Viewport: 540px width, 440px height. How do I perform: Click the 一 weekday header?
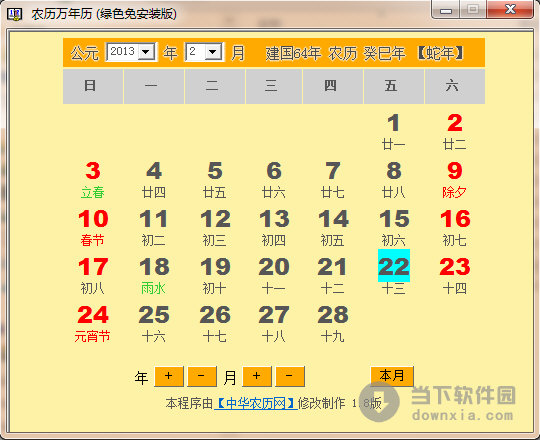[x=154, y=86]
